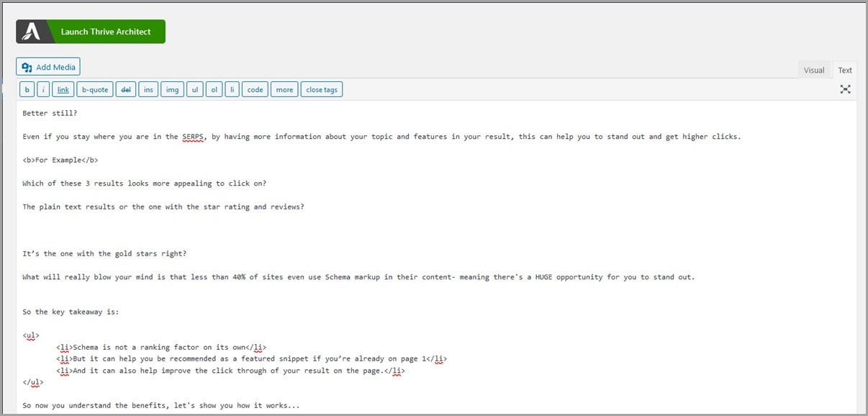Close all open tags with close tags
868x416 pixels.
point(321,89)
